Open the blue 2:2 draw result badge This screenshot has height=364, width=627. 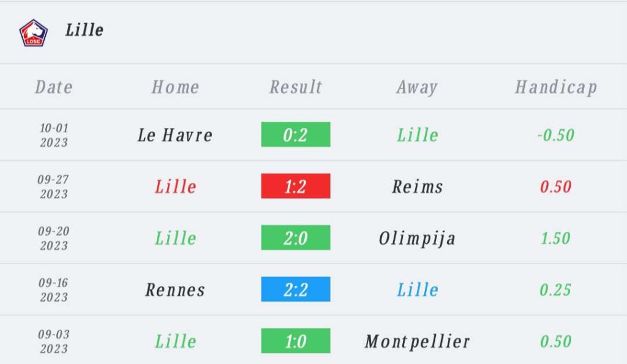pos(296,289)
